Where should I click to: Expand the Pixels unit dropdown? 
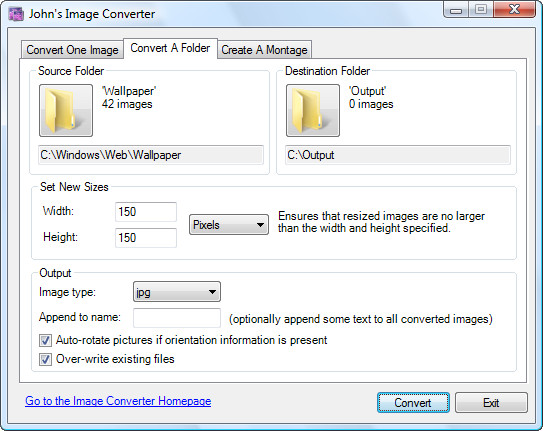tap(229, 225)
